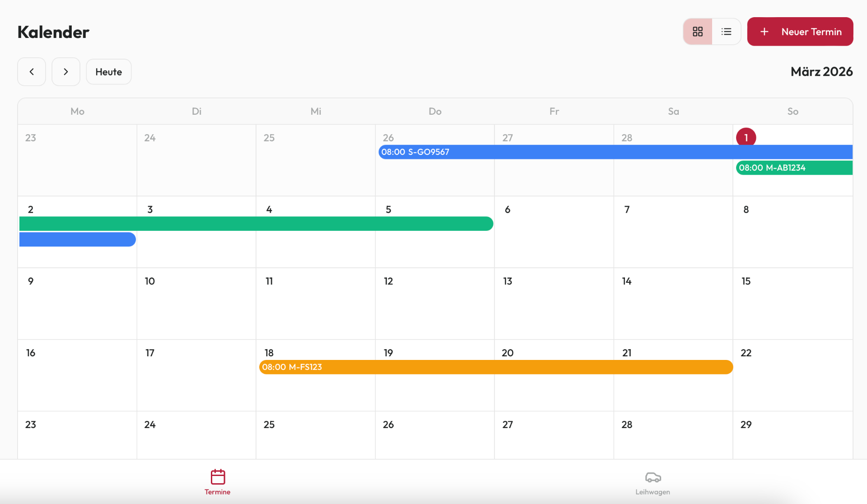Click the green event bar starting March 2

tap(256, 224)
